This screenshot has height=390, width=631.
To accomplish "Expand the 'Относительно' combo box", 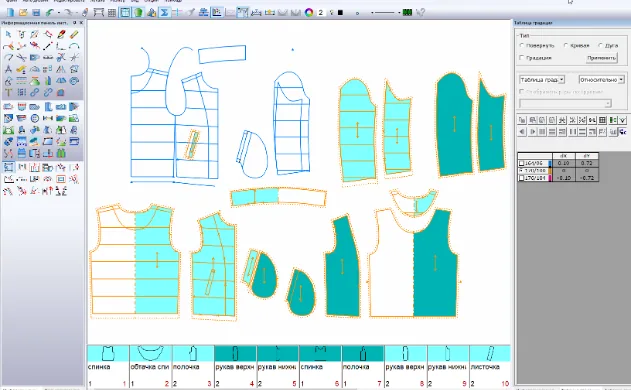I will (x=601, y=80).
